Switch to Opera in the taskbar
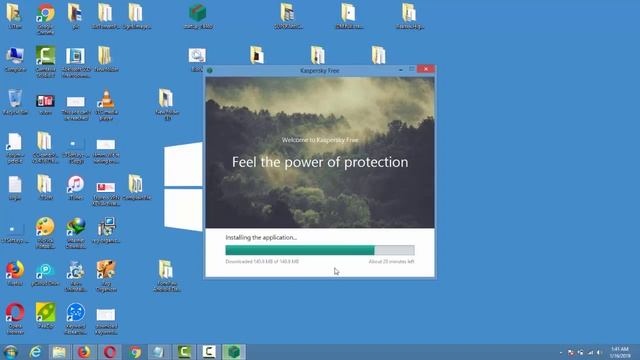Image resolution: width=640 pixels, height=360 pixels. (x=109, y=352)
